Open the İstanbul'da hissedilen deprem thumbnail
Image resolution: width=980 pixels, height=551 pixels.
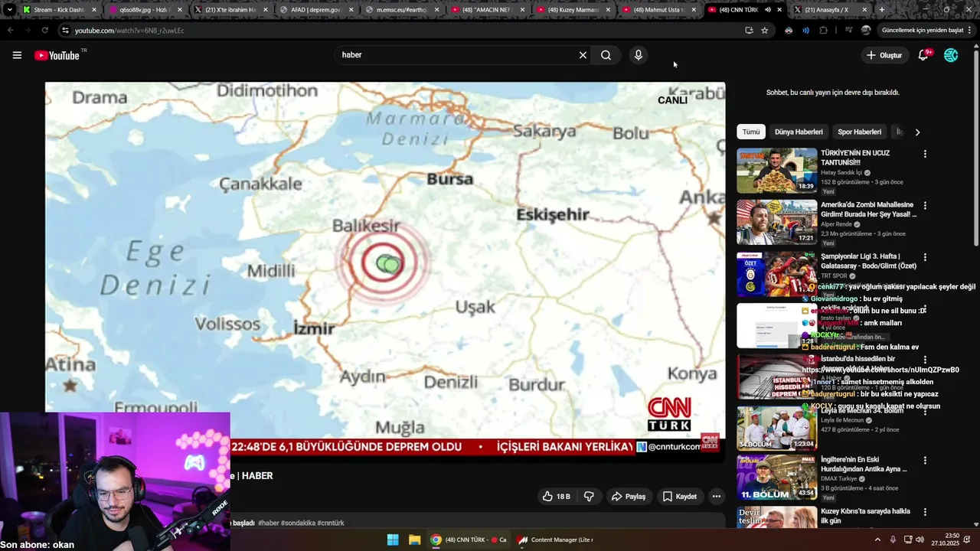tap(776, 377)
